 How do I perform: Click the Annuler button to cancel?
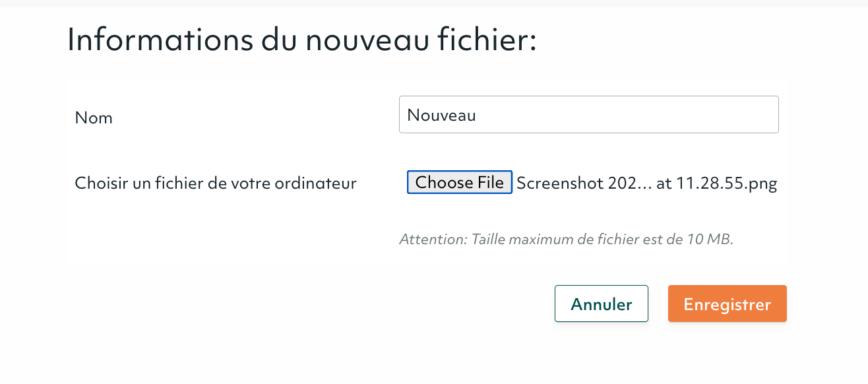click(x=601, y=304)
